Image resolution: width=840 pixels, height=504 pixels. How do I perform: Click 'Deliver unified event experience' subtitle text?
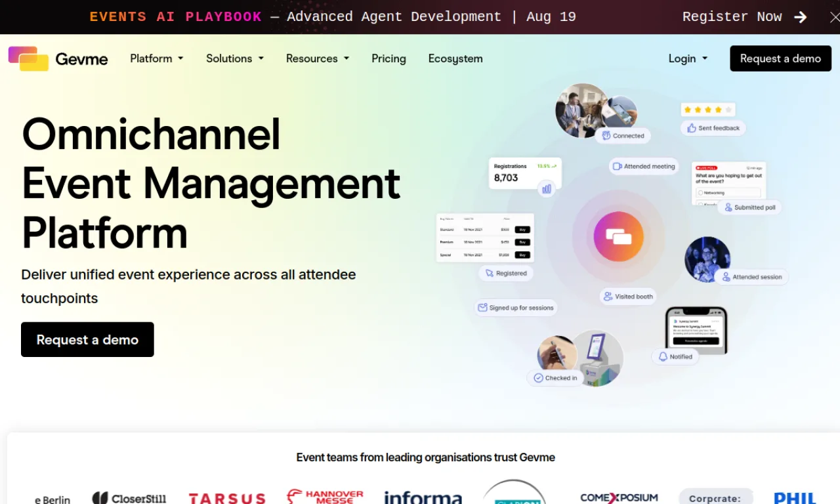(188, 286)
